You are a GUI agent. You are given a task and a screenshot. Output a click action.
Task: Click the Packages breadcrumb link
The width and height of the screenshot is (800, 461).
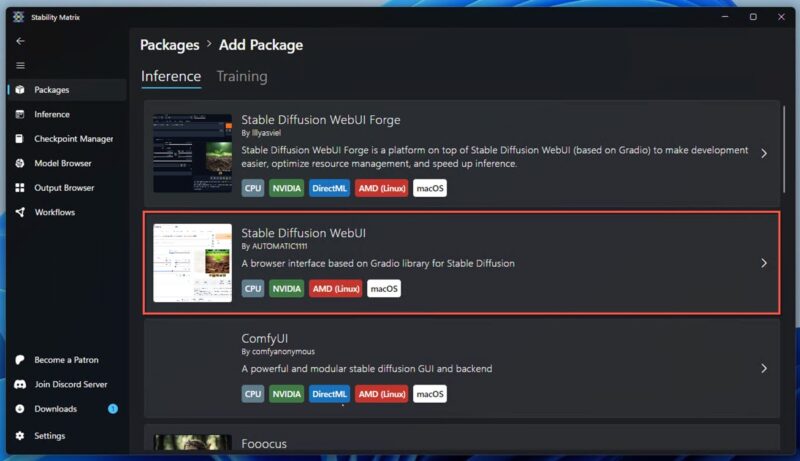pos(169,45)
